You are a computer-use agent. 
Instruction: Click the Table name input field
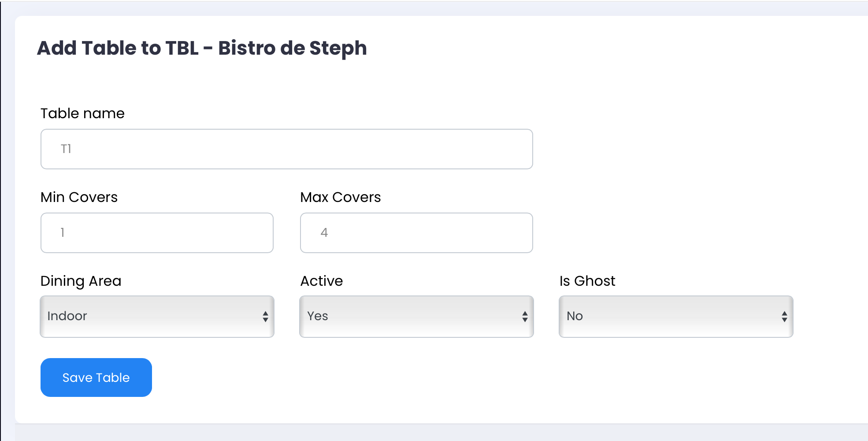[286, 149]
